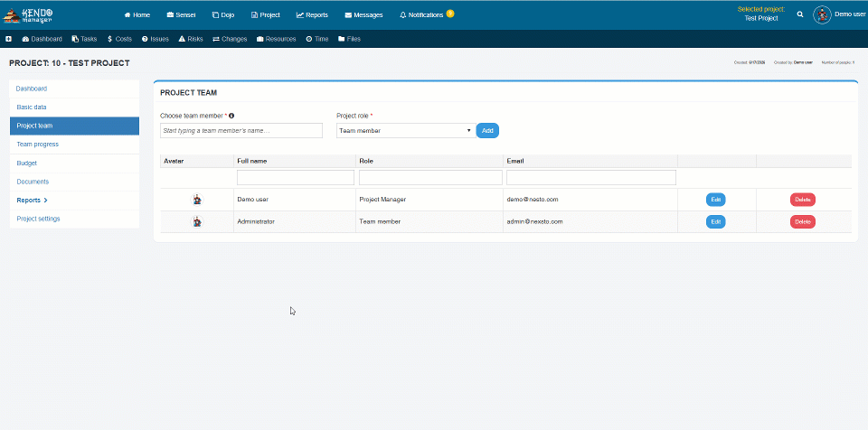Image resolution: width=868 pixels, height=430 pixels.
Task: Expand the plus icon on submenu bar
Action: [8, 39]
